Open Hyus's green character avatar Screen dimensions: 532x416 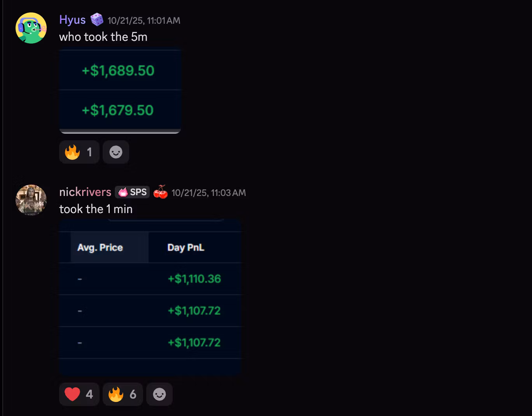31,28
